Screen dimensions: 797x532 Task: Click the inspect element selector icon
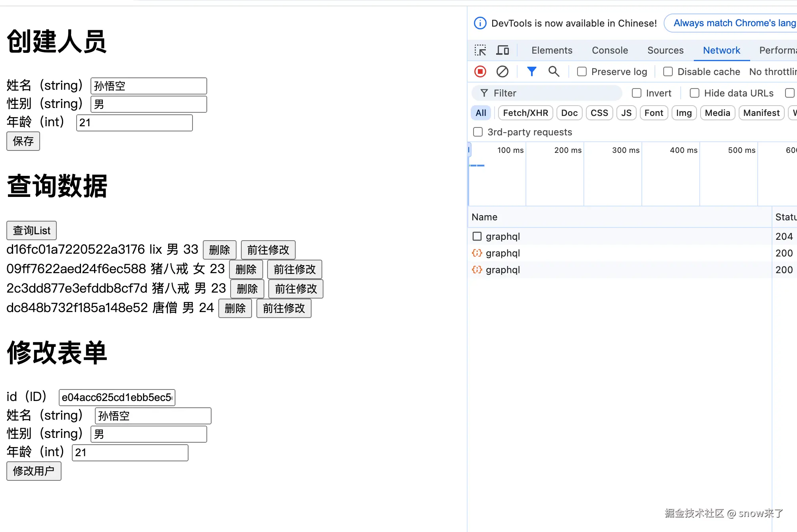pyautogui.click(x=480, y=50)
